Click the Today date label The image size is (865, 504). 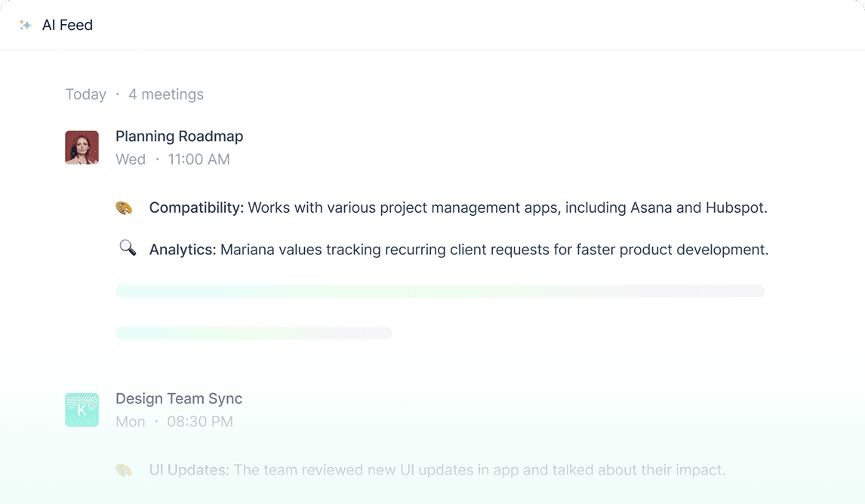(x=85, y=94)
